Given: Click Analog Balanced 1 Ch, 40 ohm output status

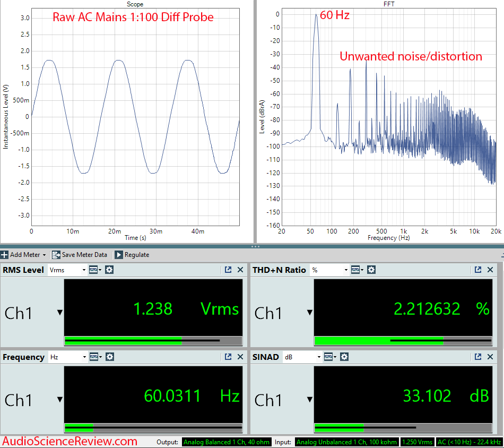Looking at the screenshot, I should [227, 442].
